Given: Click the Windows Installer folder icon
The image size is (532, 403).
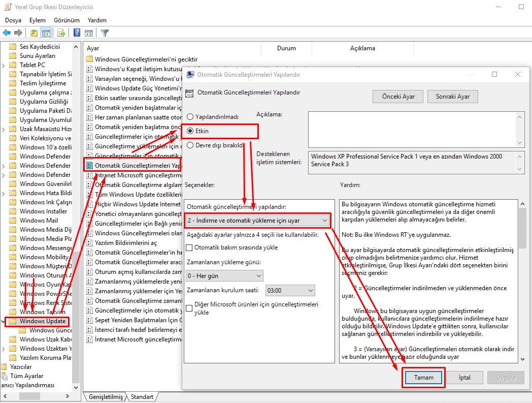Looking at the screenshot, I should tap(13, 211).
